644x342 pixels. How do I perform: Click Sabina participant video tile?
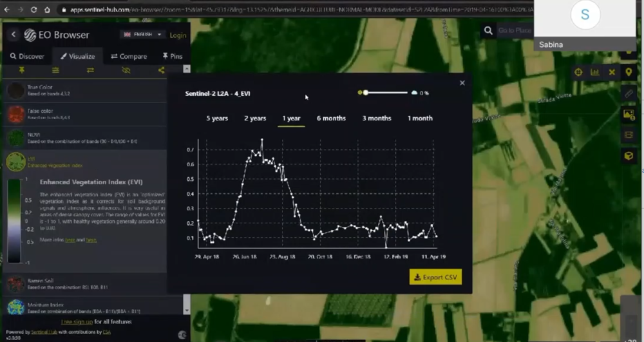(585, 25)
